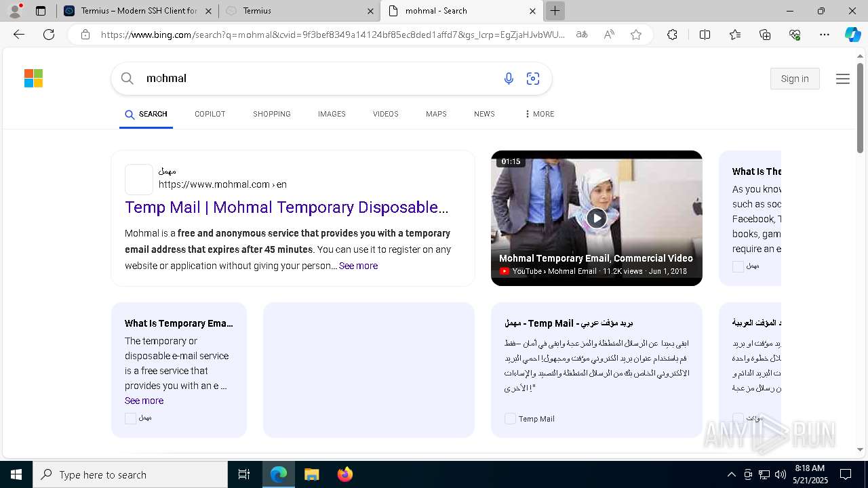Open Settings and more menu
The image size is (868, 488).
coord(825,35)
